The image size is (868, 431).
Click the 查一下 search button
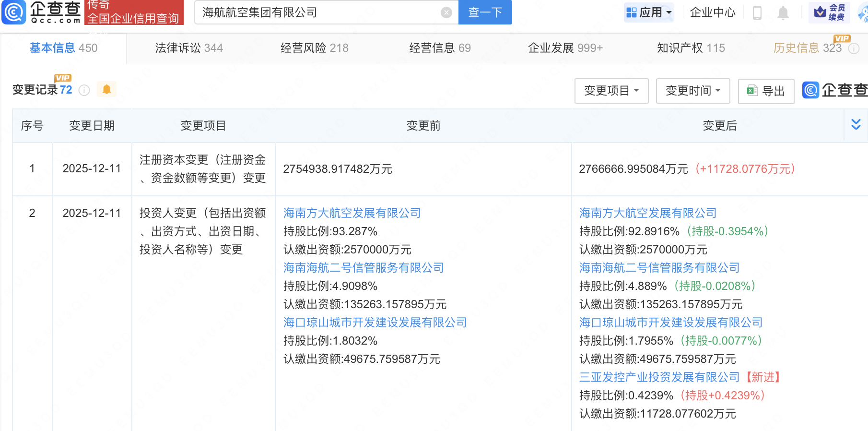point(485,12)
